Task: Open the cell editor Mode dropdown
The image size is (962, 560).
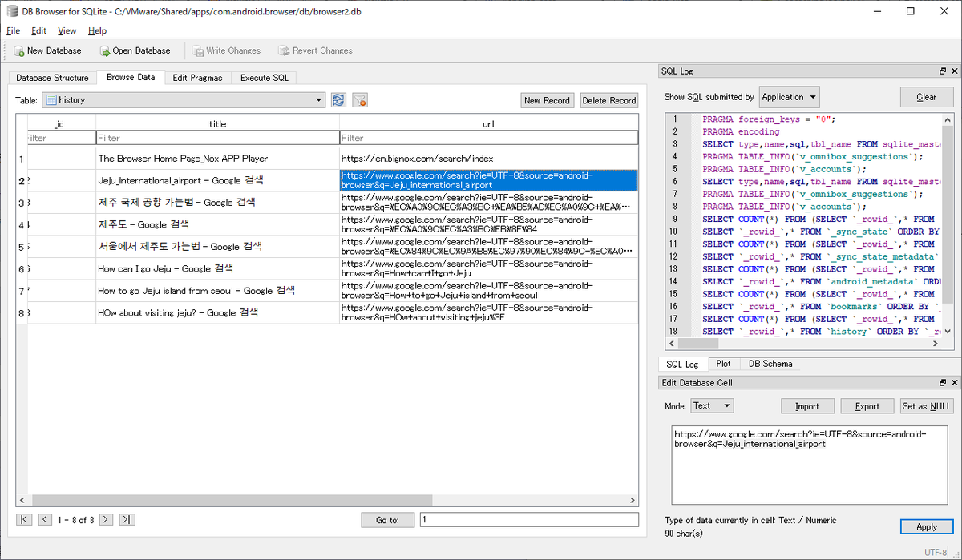Action: [712, 405]
